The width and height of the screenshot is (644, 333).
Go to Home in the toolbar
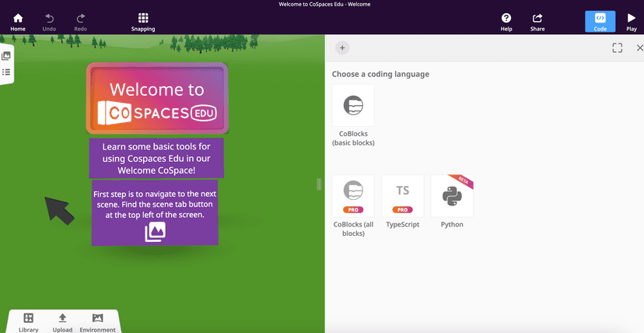[x=18, y=22]
